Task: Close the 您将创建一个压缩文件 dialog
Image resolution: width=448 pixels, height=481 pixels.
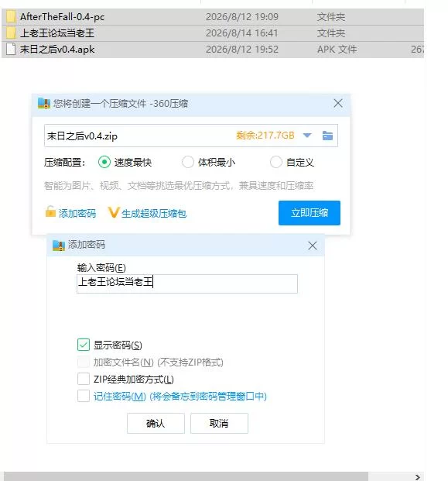Action: [338, 103]
